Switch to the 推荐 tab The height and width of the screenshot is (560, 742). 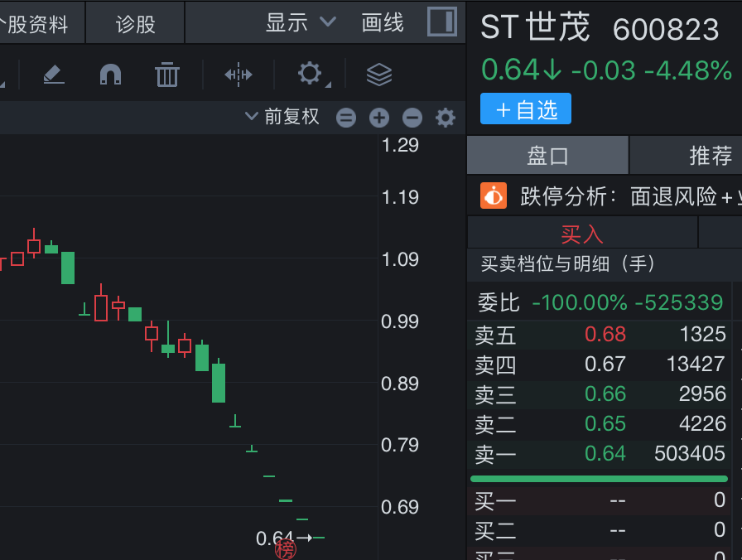coord(711,155)
